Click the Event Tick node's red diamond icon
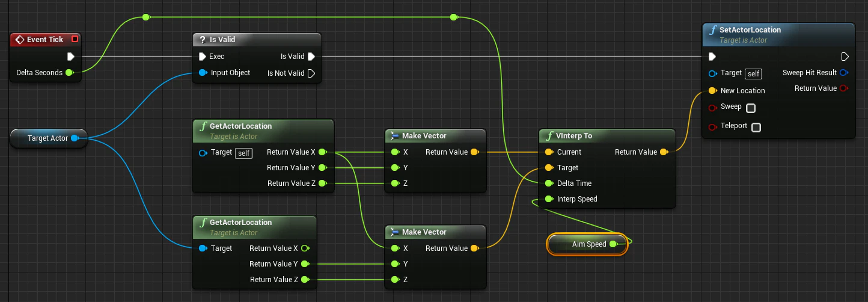 tap(20, 40)
